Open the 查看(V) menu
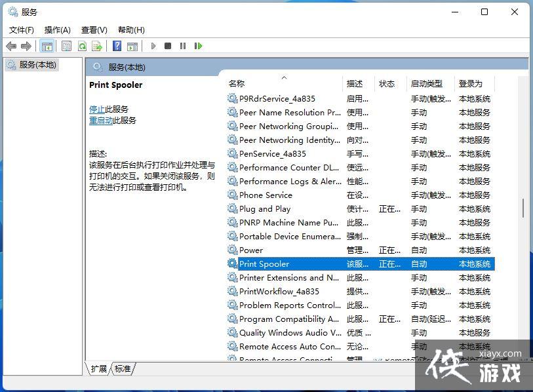Image resolution: width=533 pixels, height=392 pixels. pyautogui.click(x=94, y=29)
